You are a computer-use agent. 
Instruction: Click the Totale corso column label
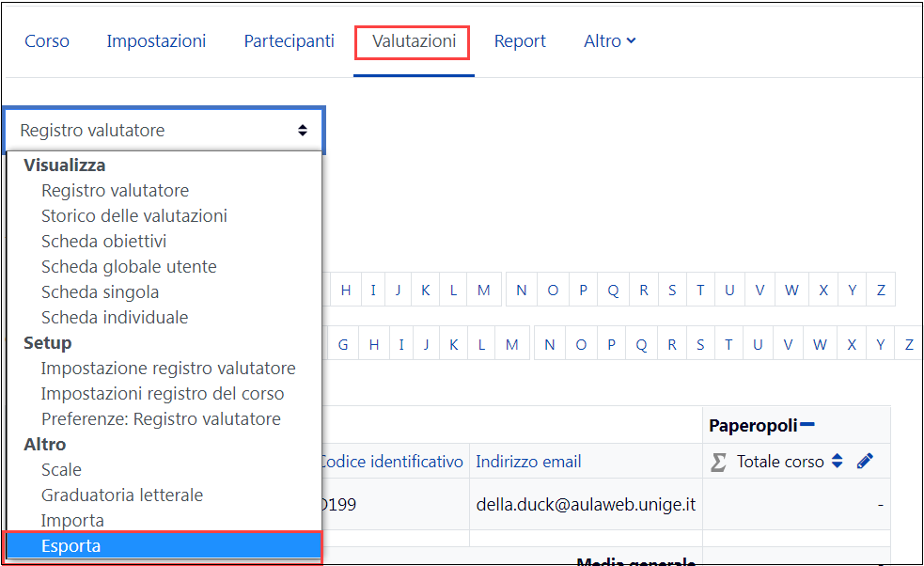780,461
